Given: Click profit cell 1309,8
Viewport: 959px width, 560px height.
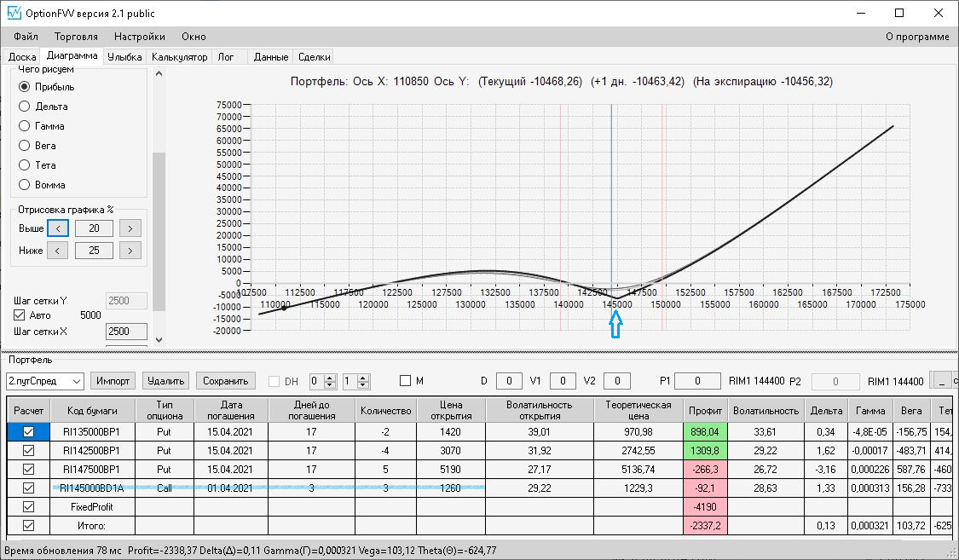Looking at the screenshot, I should pos(705,451).
